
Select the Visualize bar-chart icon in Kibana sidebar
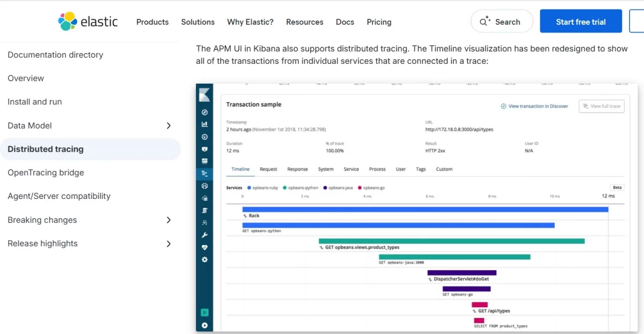[204, 124]
